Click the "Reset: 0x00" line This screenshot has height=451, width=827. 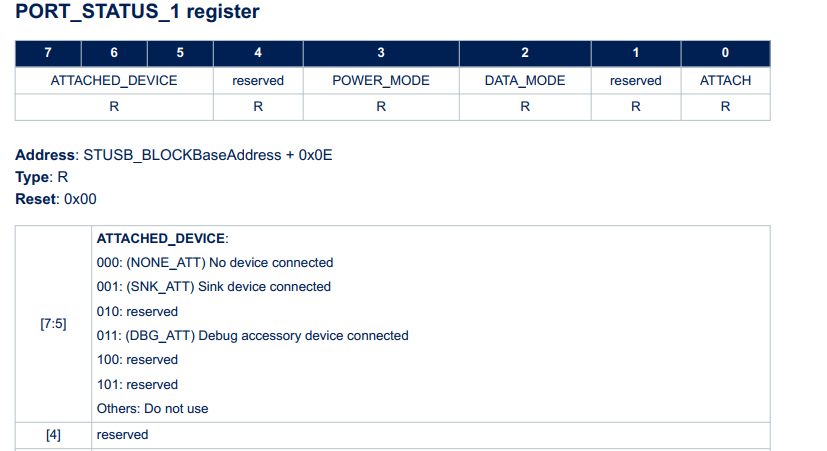click(56, 199)
